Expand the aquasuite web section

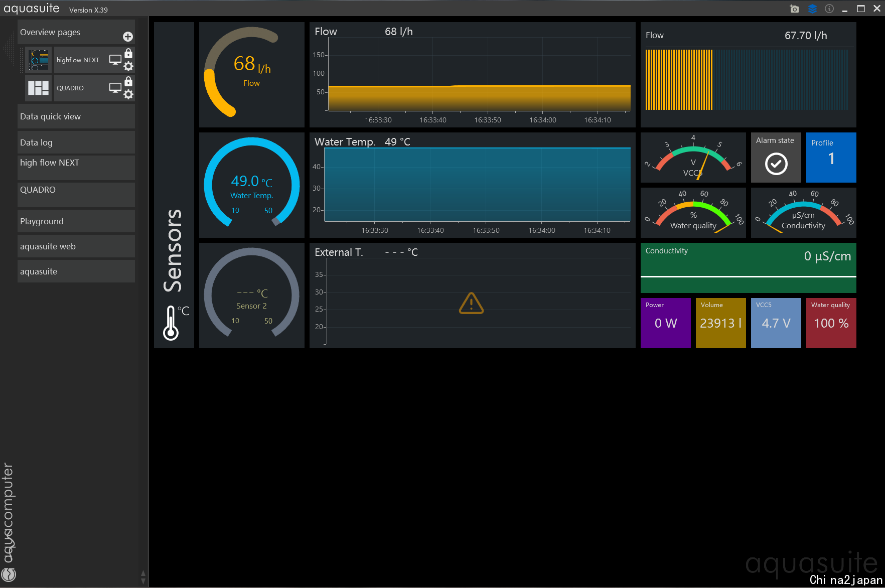pos(76,246)
